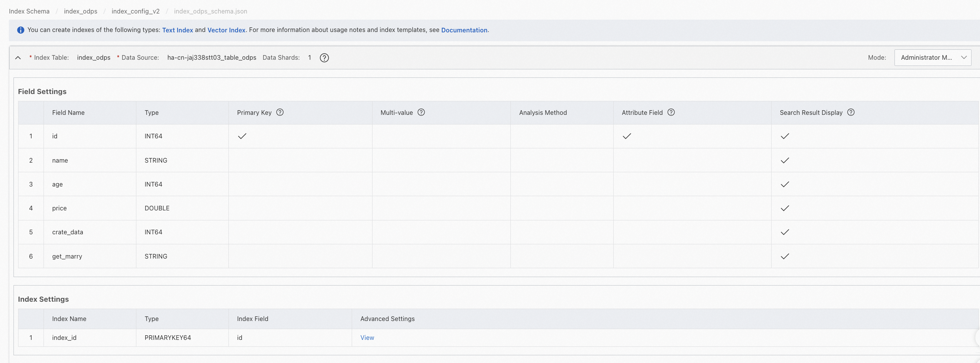
Task: Go to Index Schema in the breadcrumb
Action: (x=29, y=11)
